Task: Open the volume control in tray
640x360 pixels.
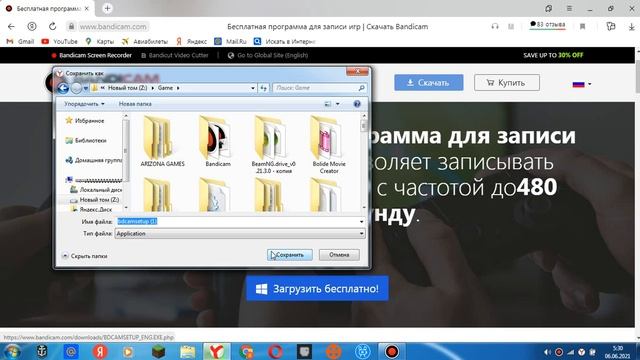Action: [x=547, y=352]
